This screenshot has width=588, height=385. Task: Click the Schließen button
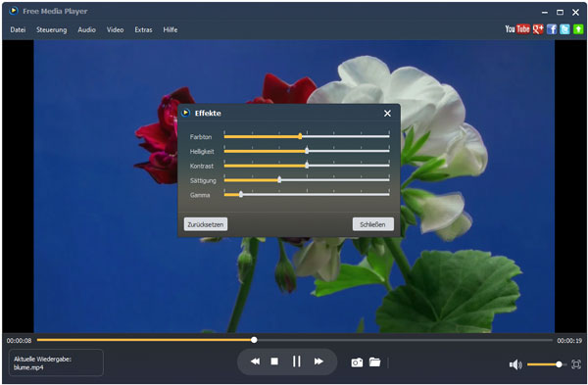pos(372,224)
